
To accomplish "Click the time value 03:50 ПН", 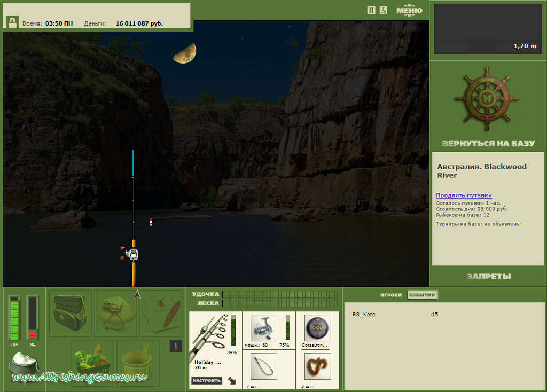I will 59,23.
